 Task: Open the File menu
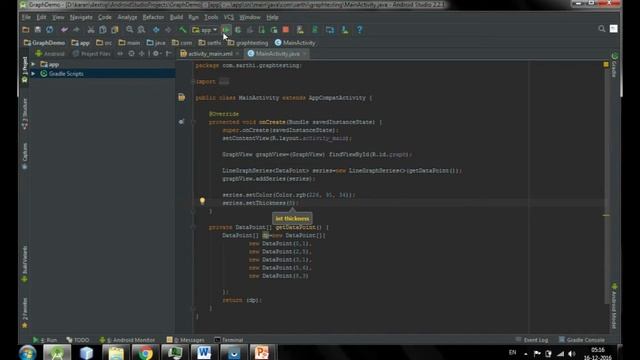tap(26, 17)
